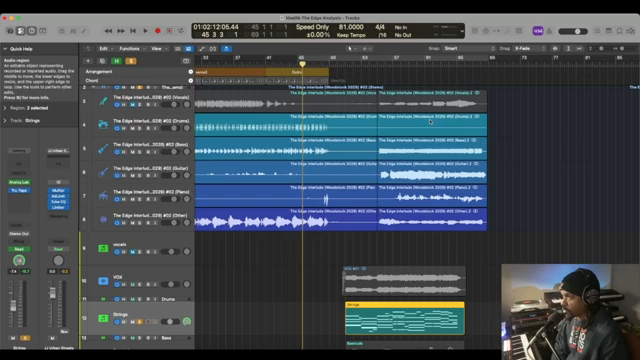
Task: Toggle the yellow global Solo button
Action: click(x=131, y=61)
